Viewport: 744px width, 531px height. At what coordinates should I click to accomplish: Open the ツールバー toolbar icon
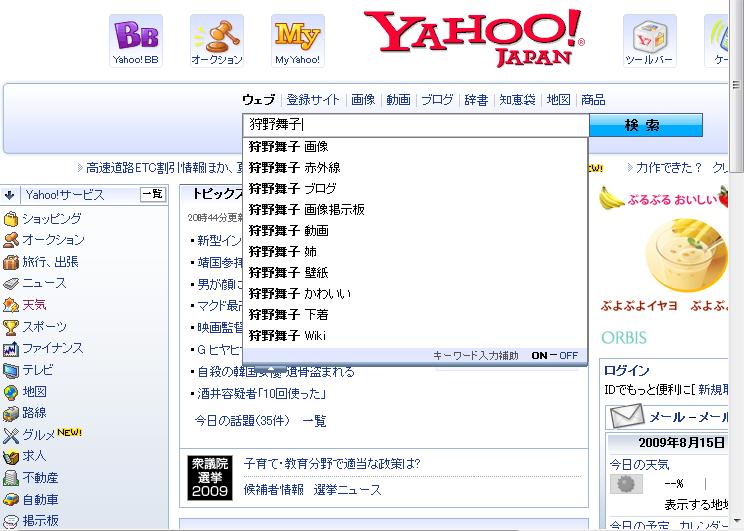point(650,41)
